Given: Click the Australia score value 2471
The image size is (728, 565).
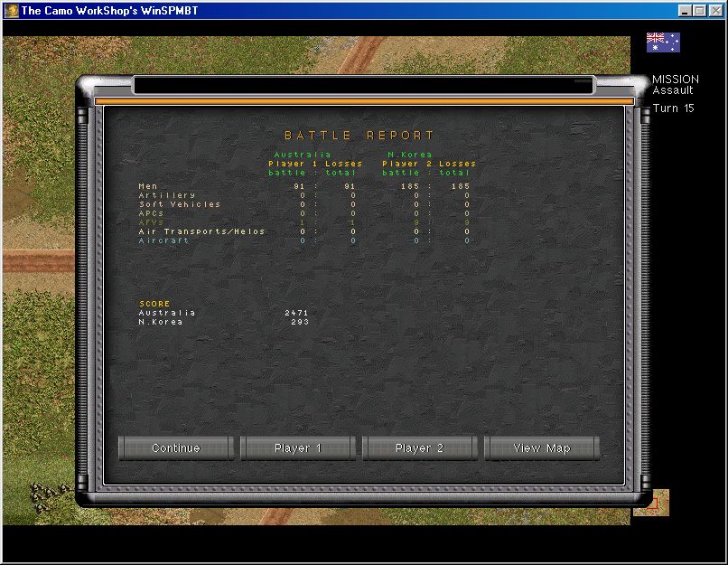Looking at the screenshot, I should (296, 313).
